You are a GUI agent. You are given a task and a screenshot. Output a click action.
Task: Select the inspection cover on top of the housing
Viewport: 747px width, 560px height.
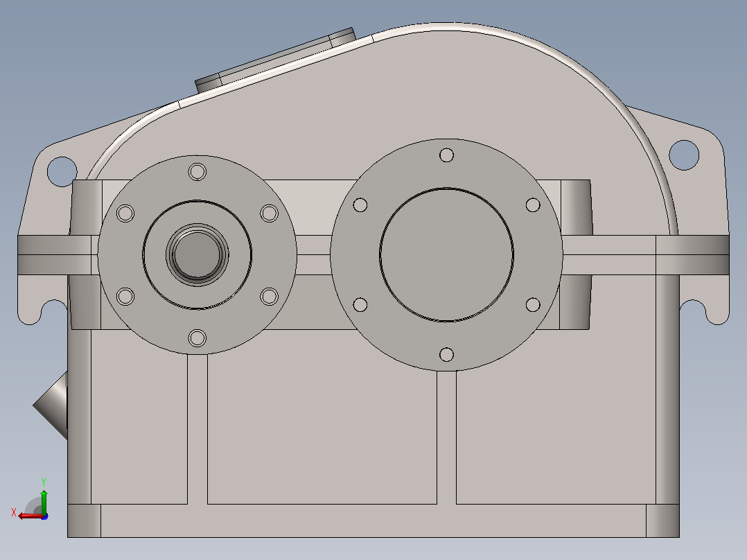click(x=275, y=61)
